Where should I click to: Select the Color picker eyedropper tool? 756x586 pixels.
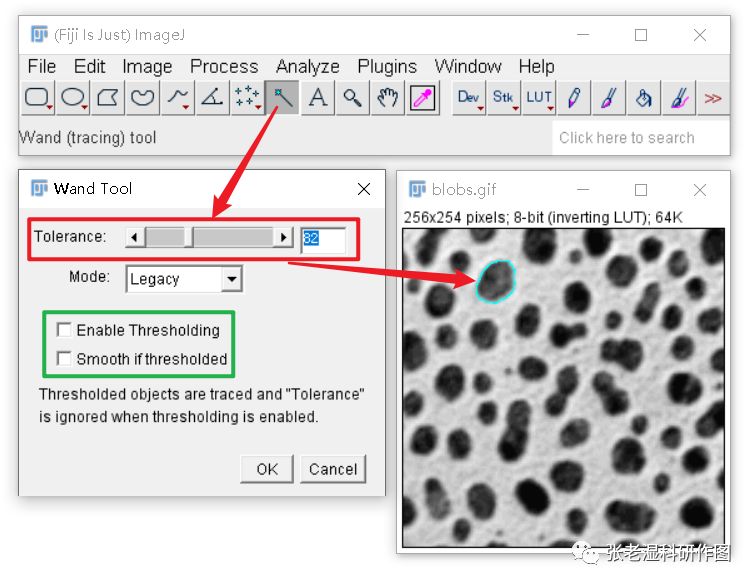422,98
